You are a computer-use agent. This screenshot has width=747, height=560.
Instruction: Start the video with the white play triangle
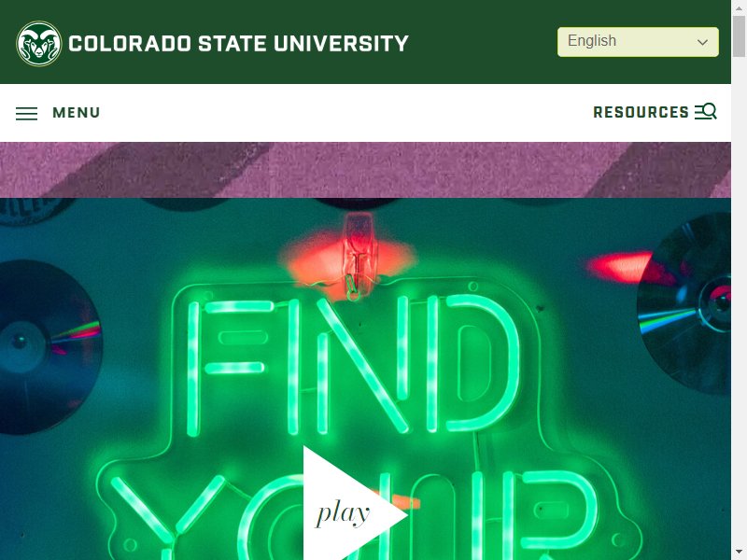click(x=355, y=504)
